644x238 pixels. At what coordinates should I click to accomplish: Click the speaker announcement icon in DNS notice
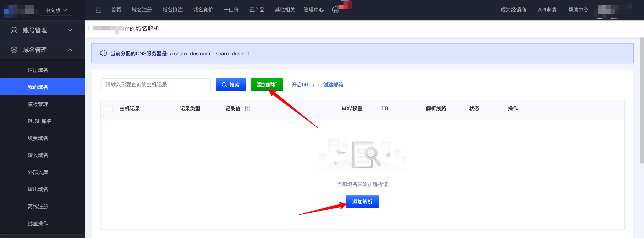pyautogui.click(x=103, y=53)
